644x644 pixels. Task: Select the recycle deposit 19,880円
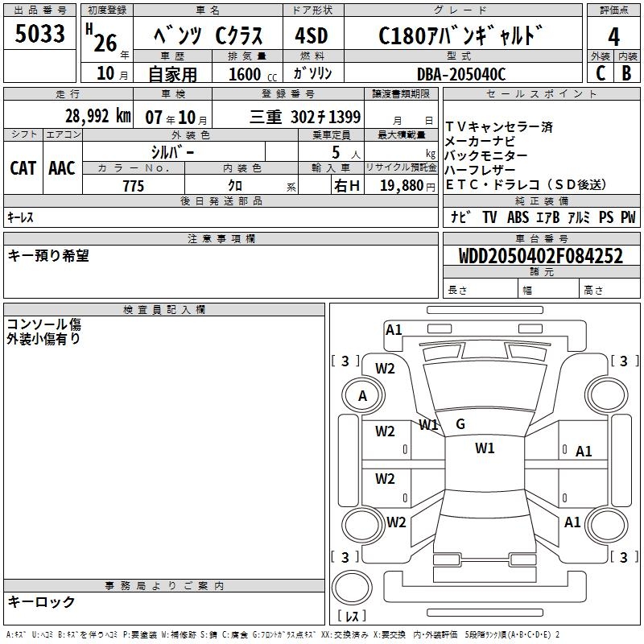[407, 186]
